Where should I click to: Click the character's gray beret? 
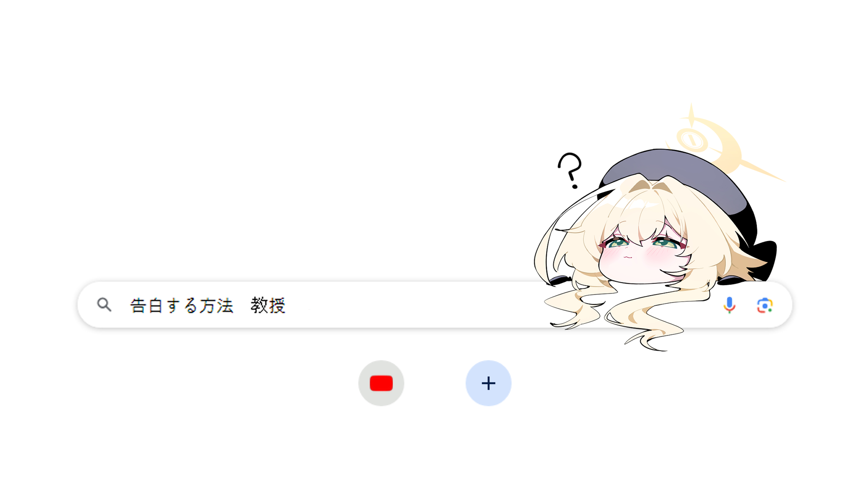pos(675,179)
